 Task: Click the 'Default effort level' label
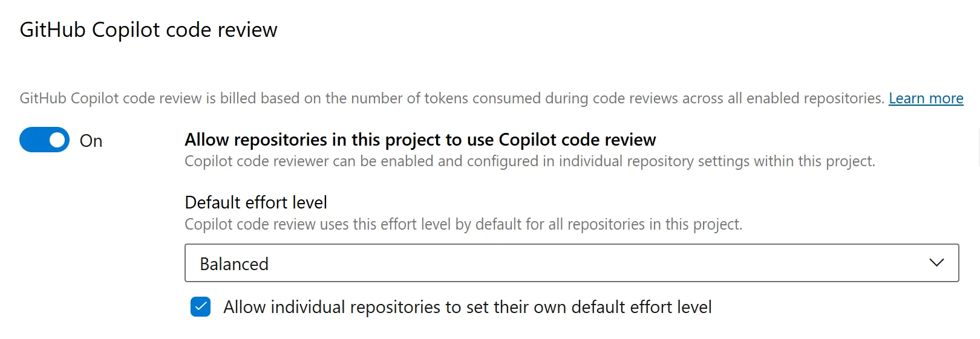click(256, 202)
